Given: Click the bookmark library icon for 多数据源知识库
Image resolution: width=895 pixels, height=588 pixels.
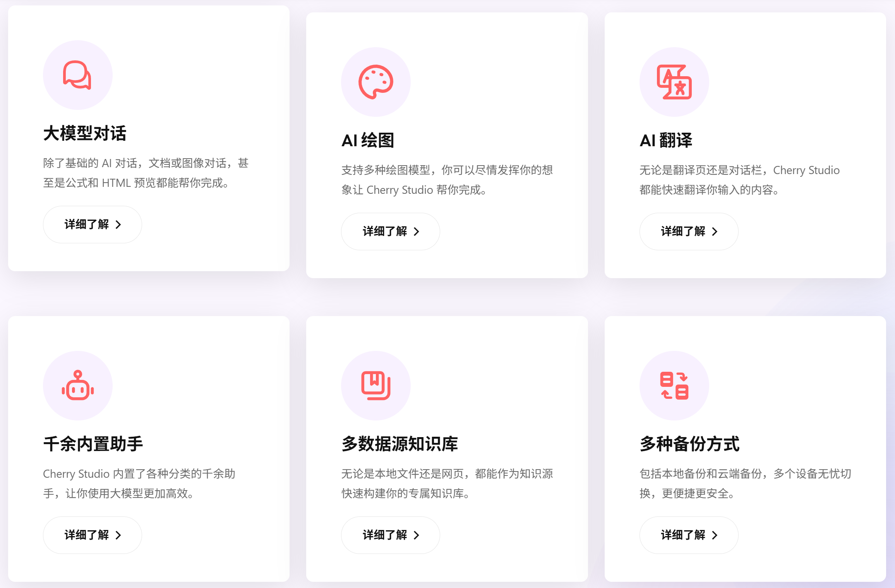Looking at the screenshot, I should pos(375,386).
